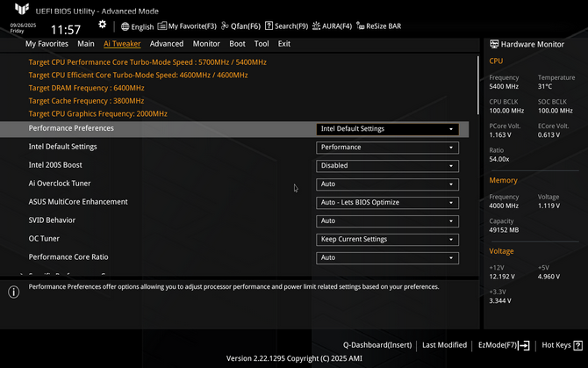
Task: Click PCore Volt. value 1.163 V
Action: click(x=500, y=135)
